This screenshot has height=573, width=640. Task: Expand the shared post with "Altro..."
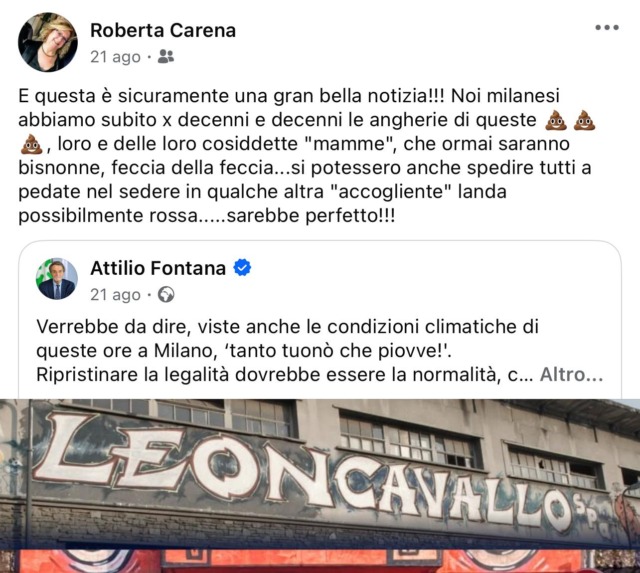pyautogui.click(x=571, y=374)
